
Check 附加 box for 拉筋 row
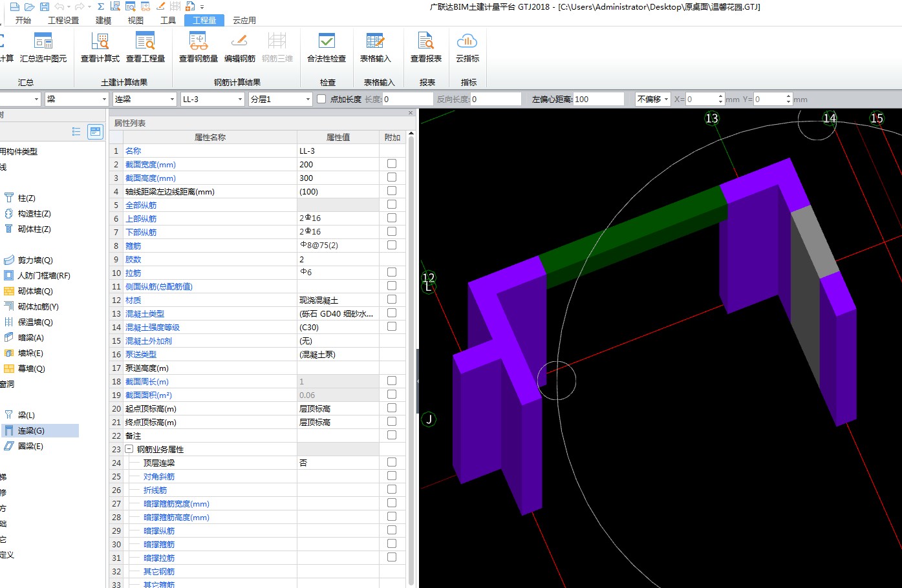392,273
